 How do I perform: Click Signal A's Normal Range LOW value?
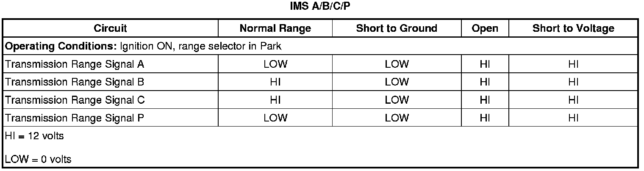click(x=275, y=64)
